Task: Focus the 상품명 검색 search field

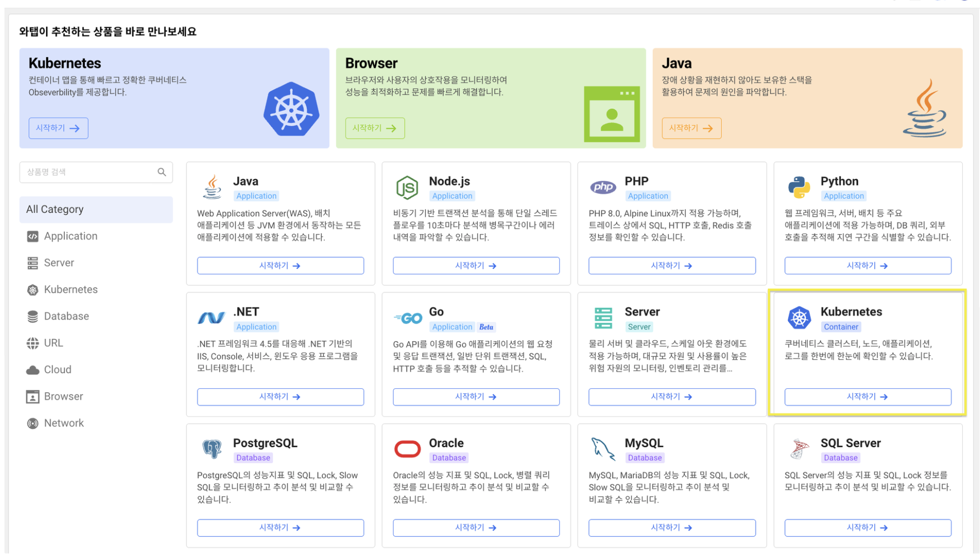Action: tap(88, 172)
